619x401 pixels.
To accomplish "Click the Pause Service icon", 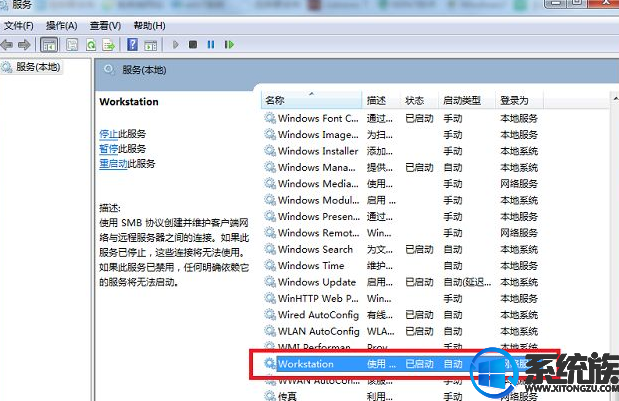I will (x=211, y=44).
